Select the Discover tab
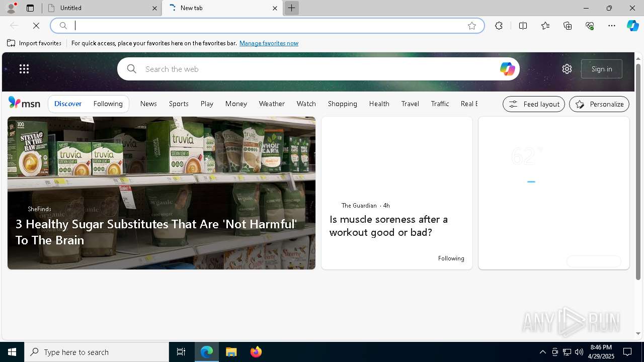Image resolution: width=644 pixels, height=362 pixels. click(68, 104)
